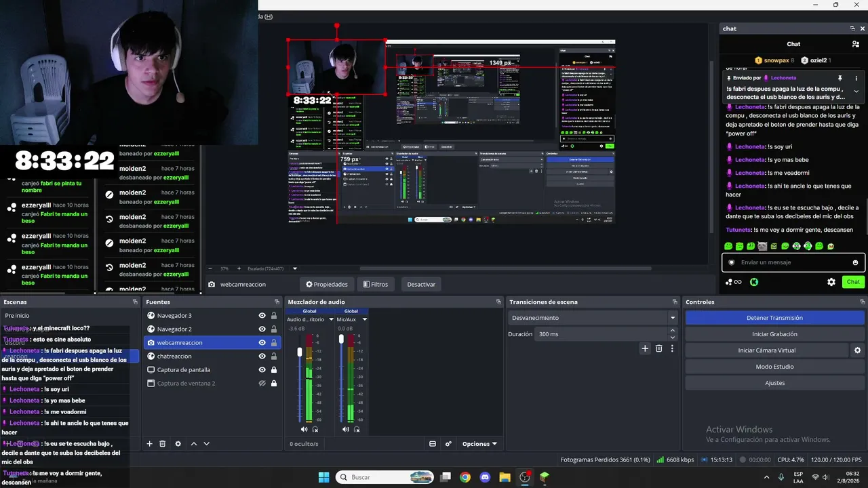Decrease transition duration with down arrow
The height and width of the screenshot is (488, 868).
click(x=673, y=338)
